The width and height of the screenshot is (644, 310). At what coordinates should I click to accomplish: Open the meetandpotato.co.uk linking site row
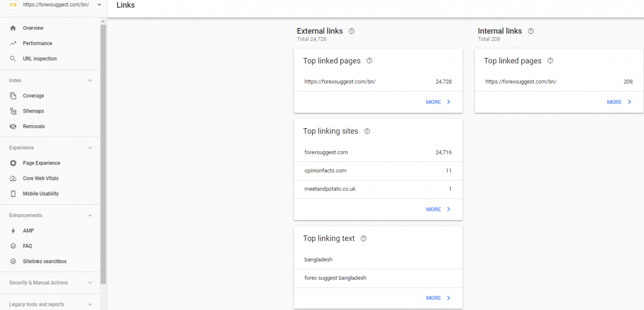click(378, 189)
